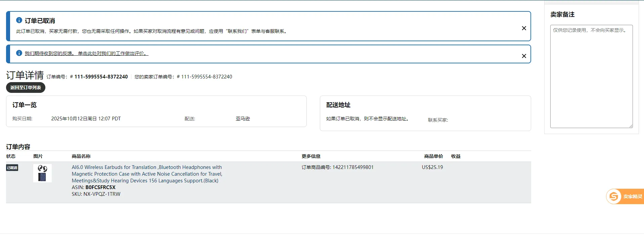The height and width of the screenshot is (235, 644).
Task: Open the 卖家精灵 floating widget icon
Action: [614, 196]
